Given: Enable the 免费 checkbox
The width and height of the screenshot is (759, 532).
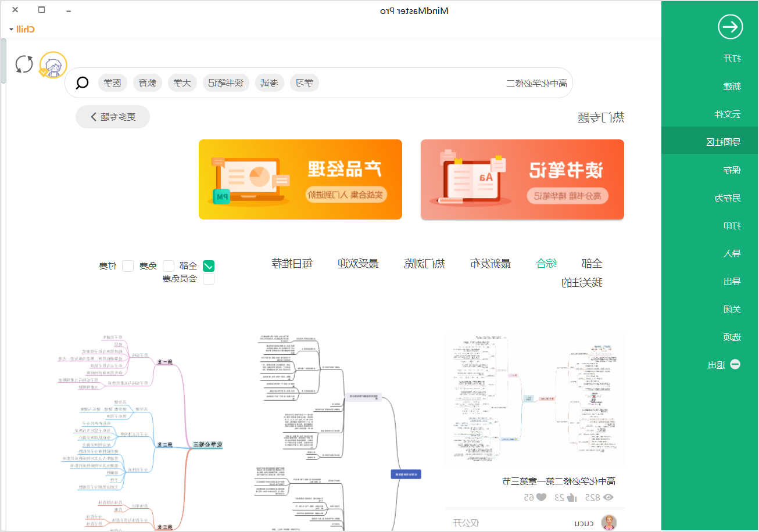Looking at the screenshot, I should (x=169, y=266).
